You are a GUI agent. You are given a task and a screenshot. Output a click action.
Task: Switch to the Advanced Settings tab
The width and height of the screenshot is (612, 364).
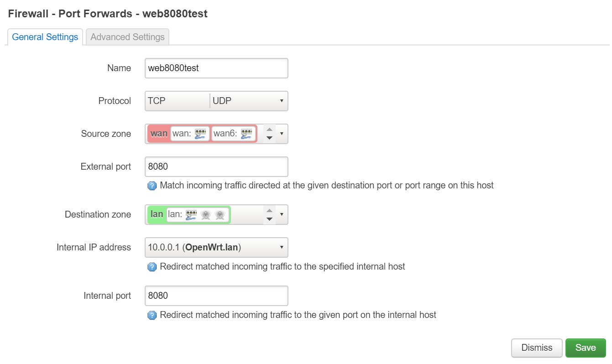pos(127,37)
